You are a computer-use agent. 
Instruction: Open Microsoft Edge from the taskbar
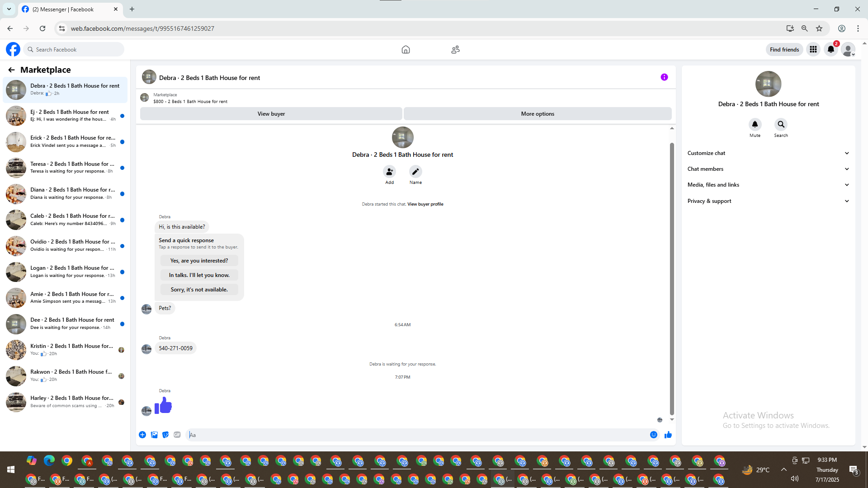(49, 460)
